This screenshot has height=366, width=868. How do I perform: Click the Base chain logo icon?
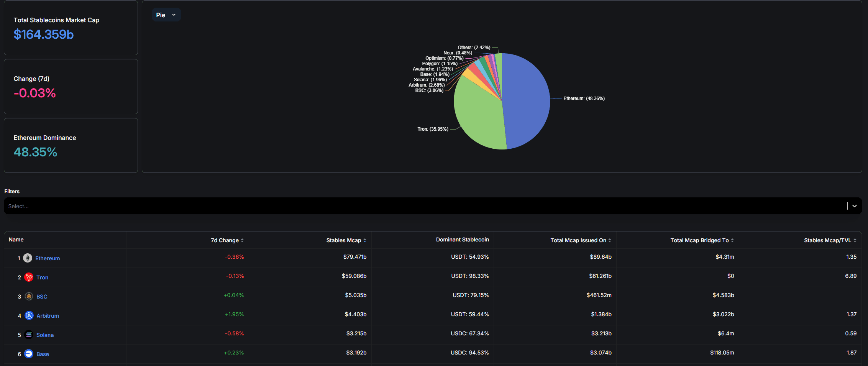[x=29, y=354]
